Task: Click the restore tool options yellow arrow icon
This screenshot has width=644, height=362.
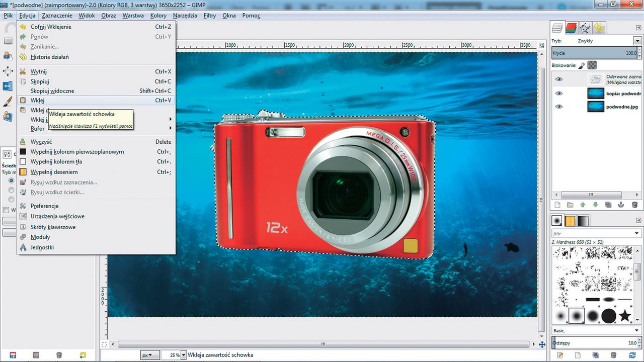Action: pyautogui.click(x=83, y=355)
